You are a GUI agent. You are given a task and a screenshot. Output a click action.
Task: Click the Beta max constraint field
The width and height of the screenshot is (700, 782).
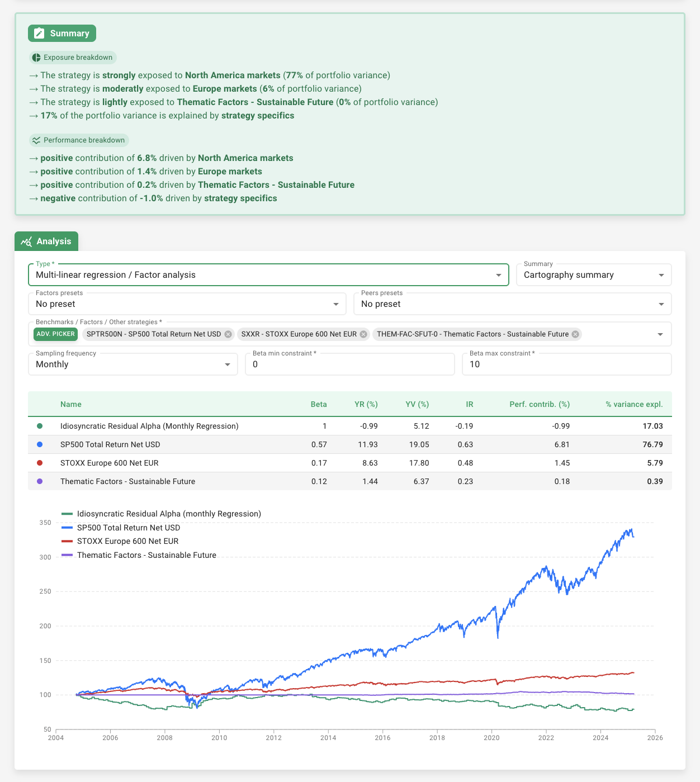567,364
